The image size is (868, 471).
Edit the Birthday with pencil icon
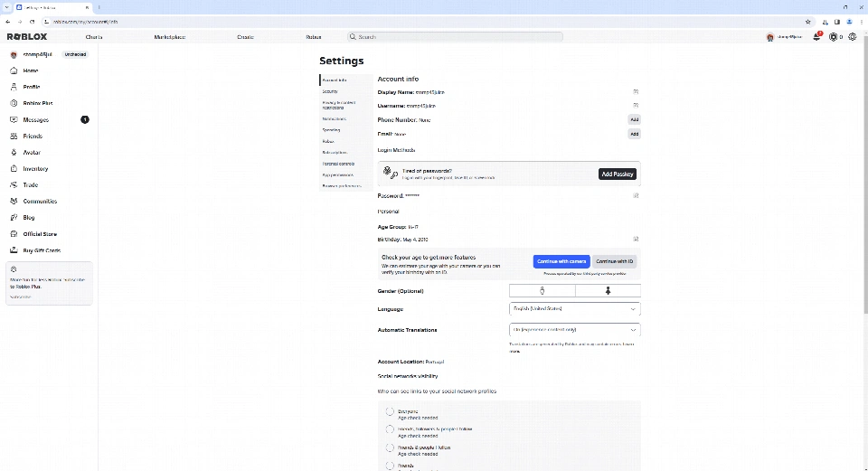(x=636, y=239)
